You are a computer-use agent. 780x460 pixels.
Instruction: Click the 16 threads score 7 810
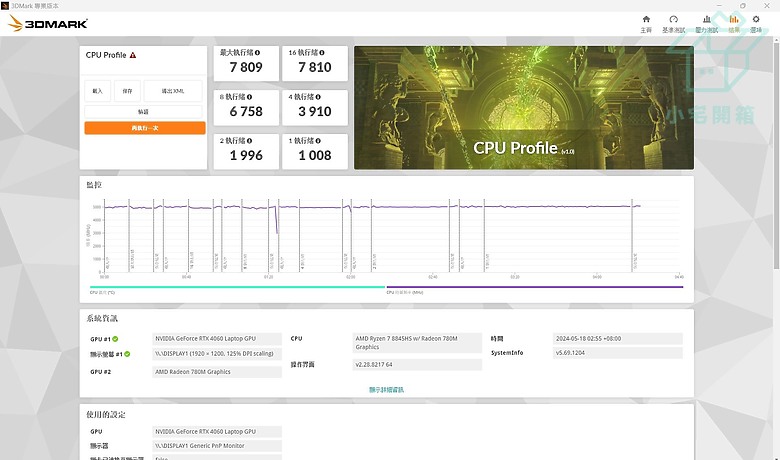(315, 67)
